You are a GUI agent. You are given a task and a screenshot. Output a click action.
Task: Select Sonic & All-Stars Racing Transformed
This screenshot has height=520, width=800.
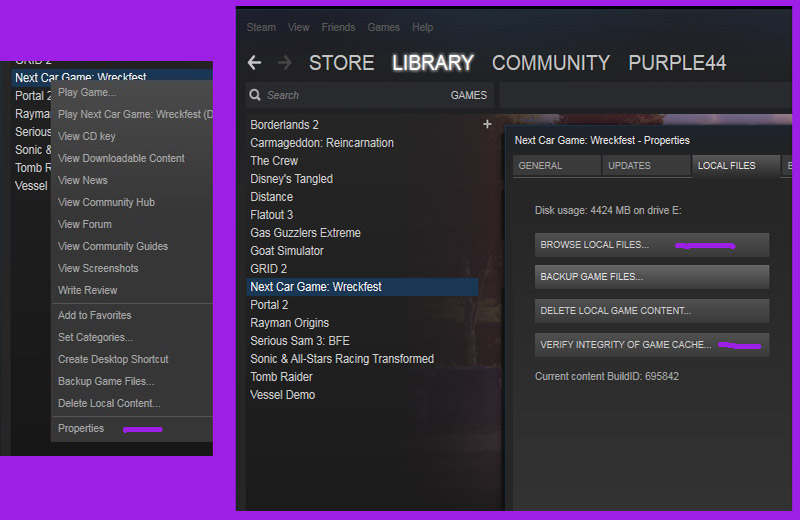click(342, 359)
